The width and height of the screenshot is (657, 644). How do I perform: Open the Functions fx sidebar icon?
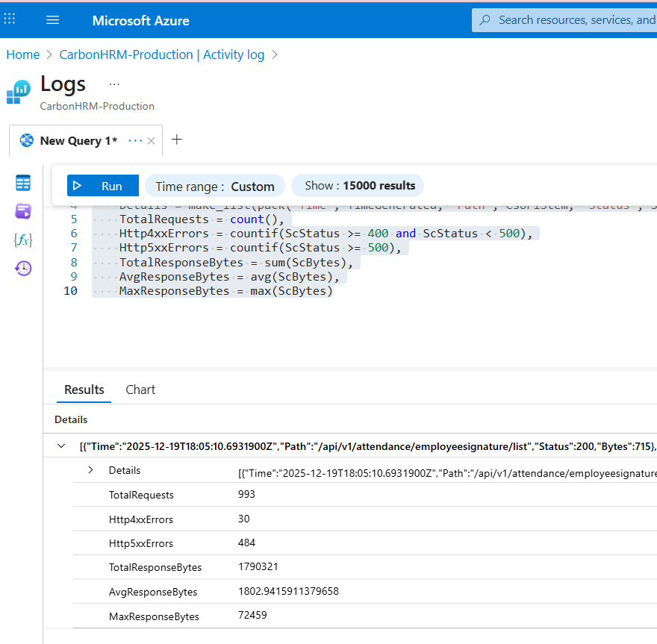[23, 240]
